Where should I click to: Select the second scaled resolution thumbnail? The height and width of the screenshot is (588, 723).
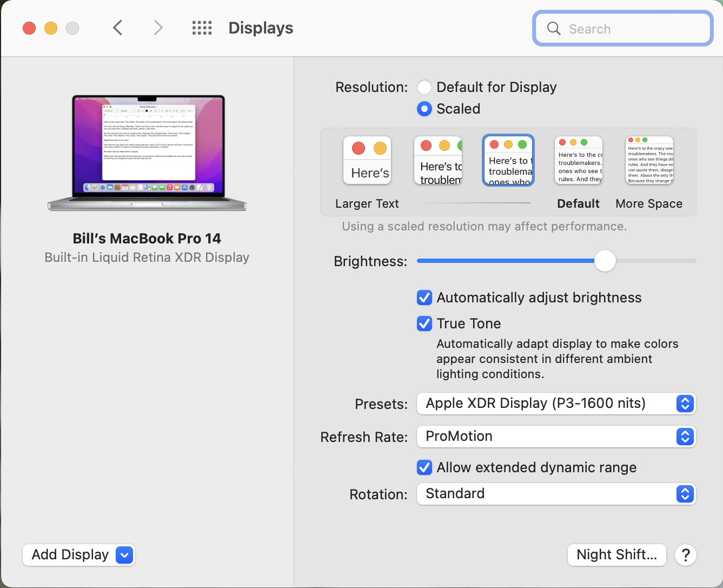point(438,160)
